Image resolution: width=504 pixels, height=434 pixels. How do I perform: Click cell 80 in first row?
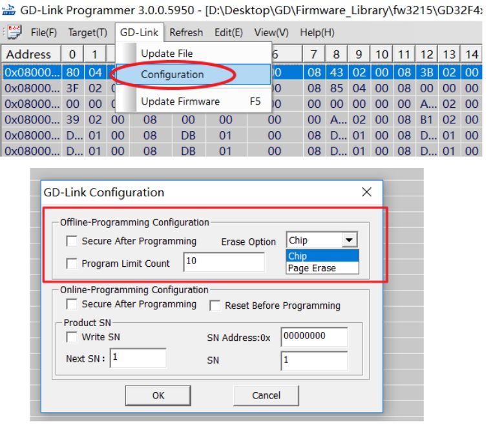coord(72,72)
